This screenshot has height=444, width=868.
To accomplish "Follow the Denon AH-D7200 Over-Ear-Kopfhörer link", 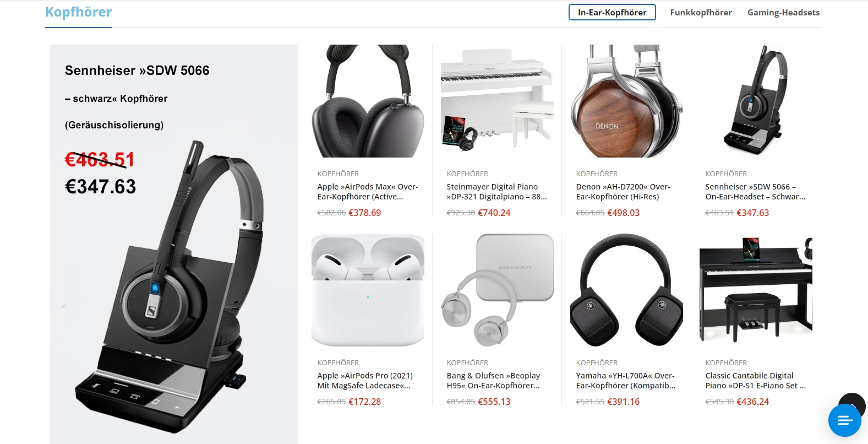I will [623, 192].
